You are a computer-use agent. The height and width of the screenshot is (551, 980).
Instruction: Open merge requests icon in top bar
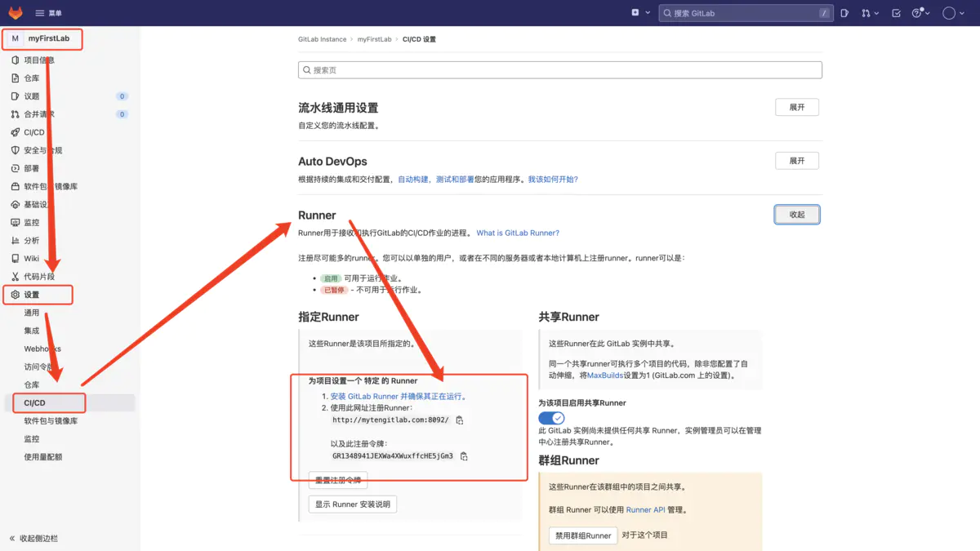point(866,13)
